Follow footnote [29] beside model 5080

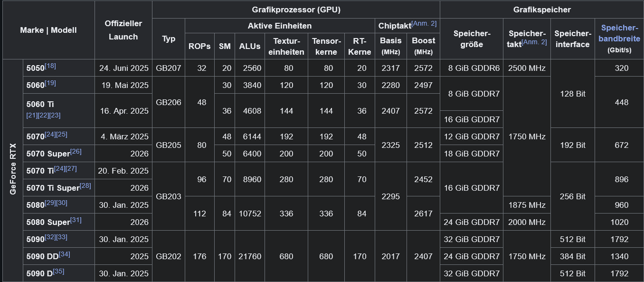pyautogui.click(x=50, y=203)
